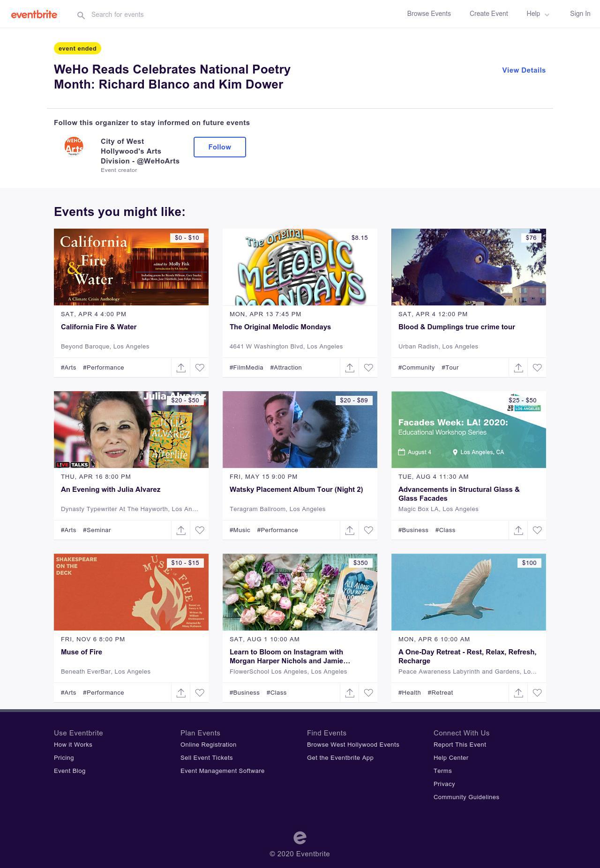Click the search magnifier icon
Image resolution: width=600 pixels, height=868 pixels.
(x=81, y=15)
